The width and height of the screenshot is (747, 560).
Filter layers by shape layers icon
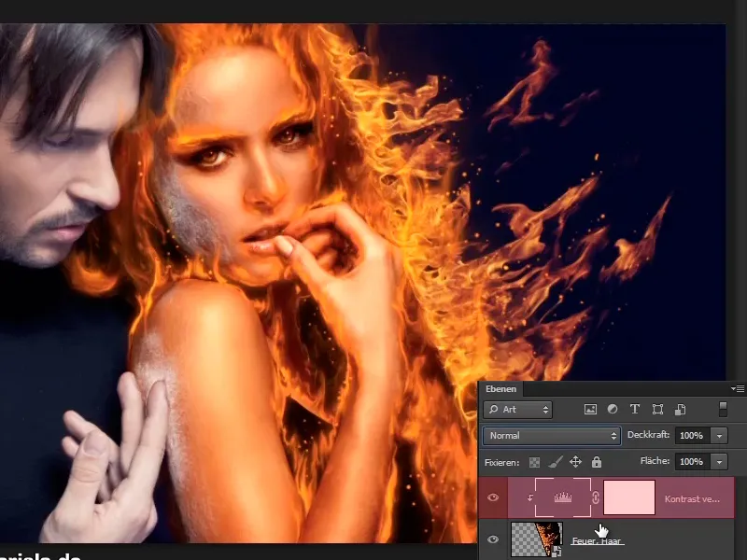(657, 410)
